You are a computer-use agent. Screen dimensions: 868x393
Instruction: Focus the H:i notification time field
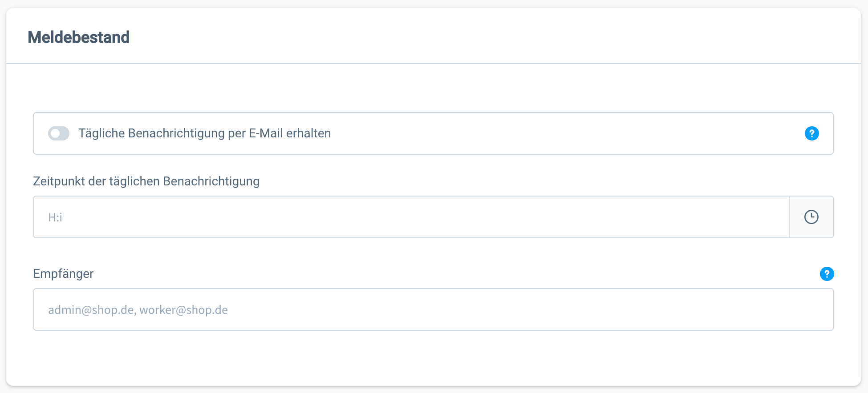point(410,217)
